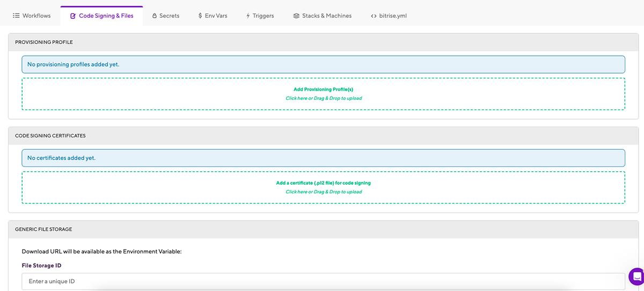The width and height of the screenshot is (644, 291).
Task: Open the purple chat support widget
Action: pyautogui.click(x=636, y=277)
